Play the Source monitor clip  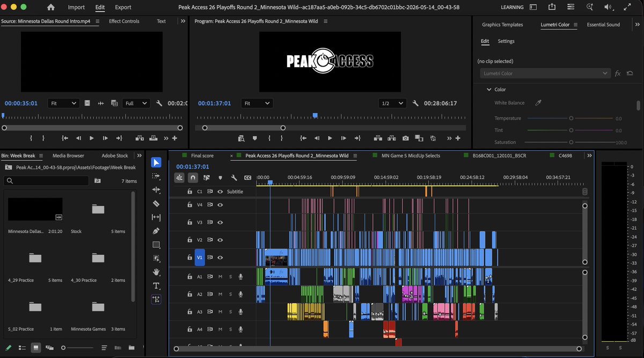(x=91, y=138)
